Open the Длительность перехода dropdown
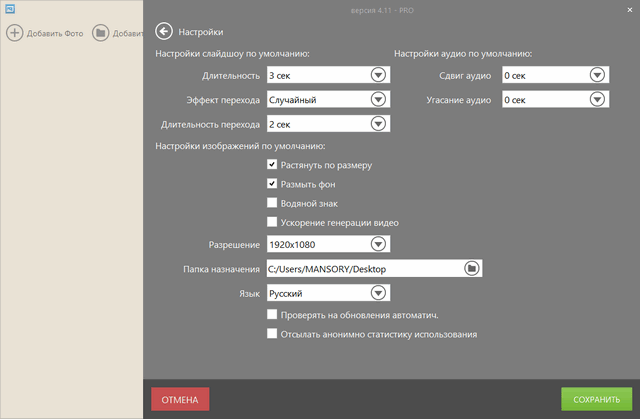 pos(378,124)
